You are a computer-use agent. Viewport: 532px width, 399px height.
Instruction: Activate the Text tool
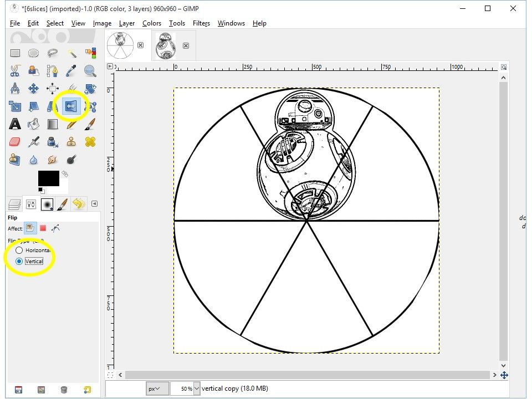pyautogui.click(x=15, y=124)
